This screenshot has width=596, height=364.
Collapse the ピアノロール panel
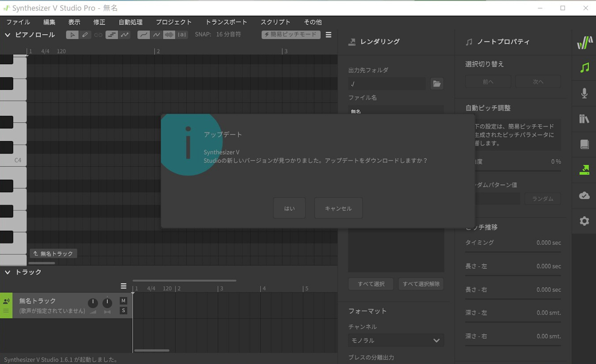(x=7, y=35)
